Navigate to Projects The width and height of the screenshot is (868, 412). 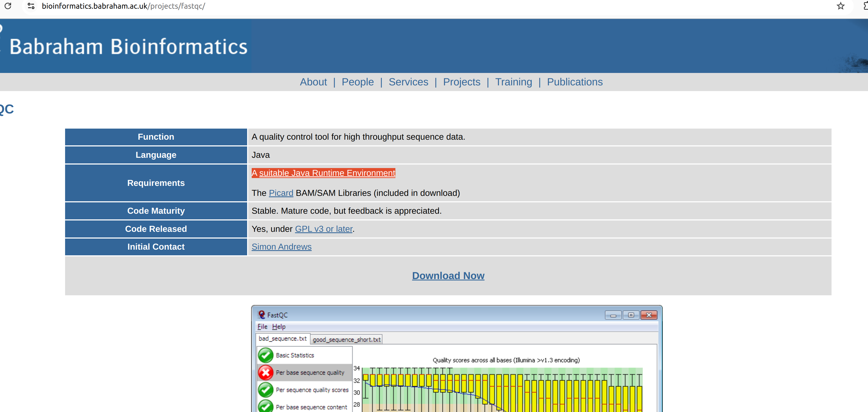(x=461, y=82)
